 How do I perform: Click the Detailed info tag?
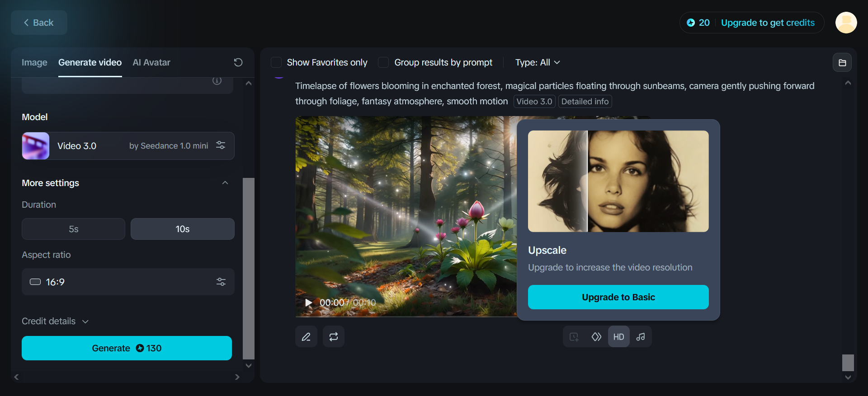pyautogui.click(x=585, y=102)
